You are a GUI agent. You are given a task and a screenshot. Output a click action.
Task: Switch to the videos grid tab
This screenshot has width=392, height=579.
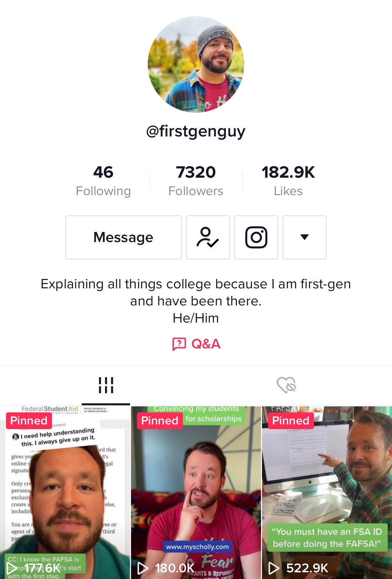(x=106, y=385)
